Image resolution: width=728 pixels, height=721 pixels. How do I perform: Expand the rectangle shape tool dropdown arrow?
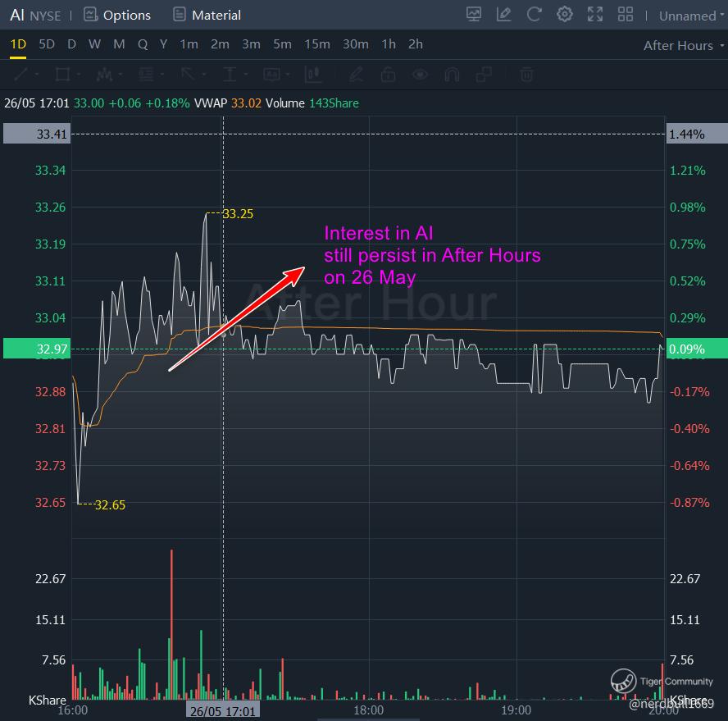[79, 75]
